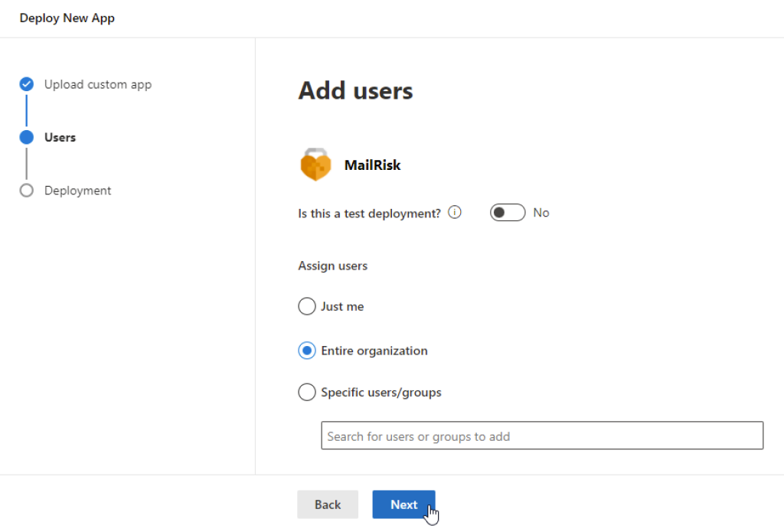Select the Just me radio button
Image resolution: width=784 pixels, height=532 pixels.
click(306, 306)
